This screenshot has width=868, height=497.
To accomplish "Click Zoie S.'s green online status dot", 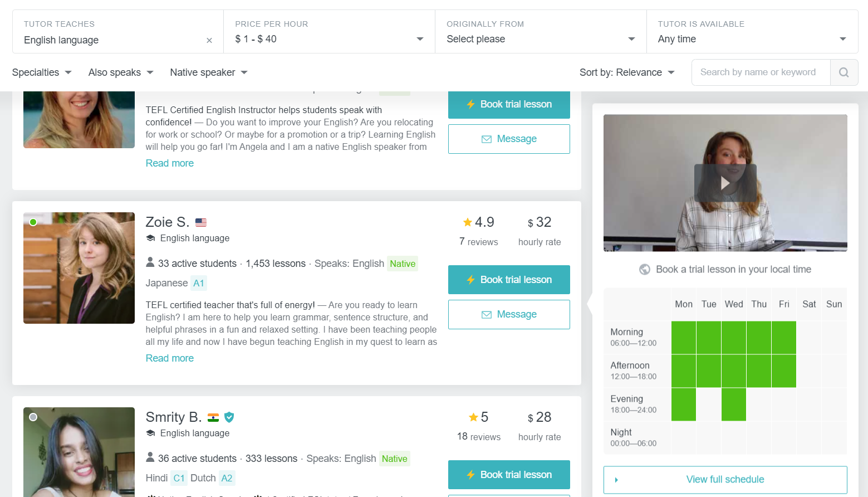I will [x=33, y=222].
